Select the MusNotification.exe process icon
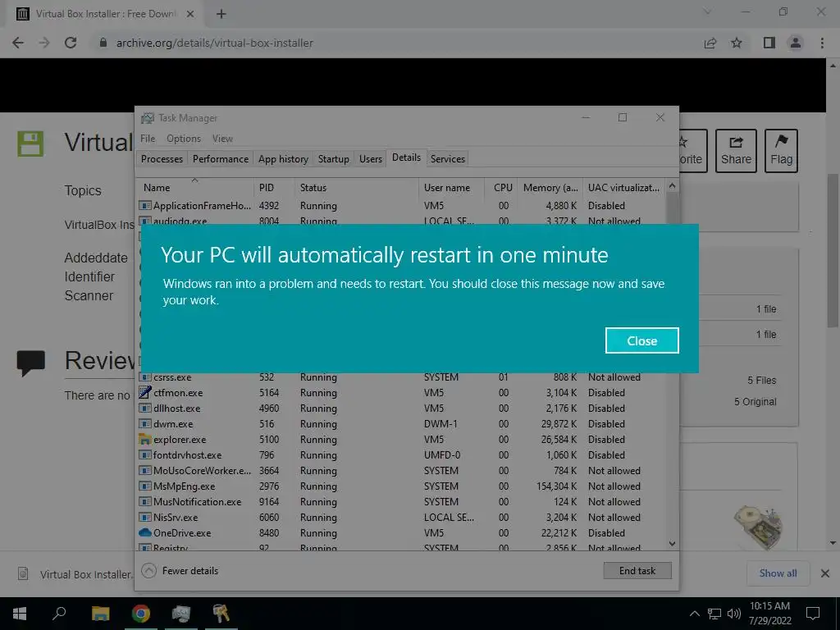 point(144,501)
